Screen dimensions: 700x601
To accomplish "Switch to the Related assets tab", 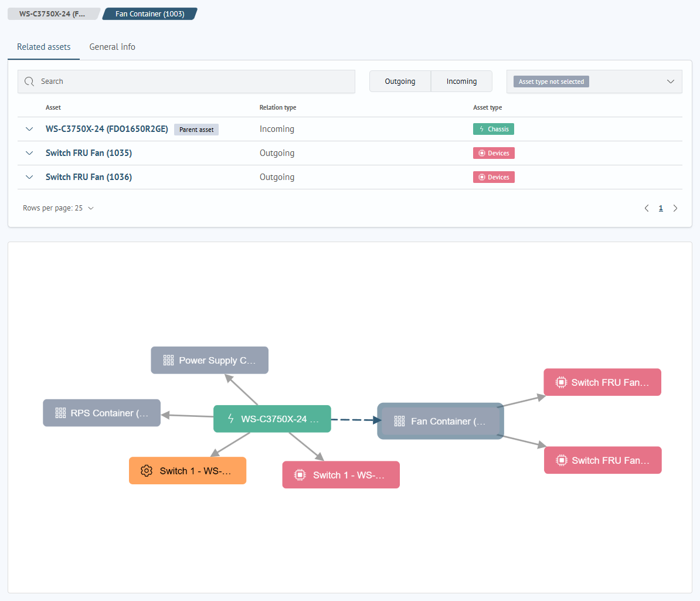I will click(x=44, y=47).
